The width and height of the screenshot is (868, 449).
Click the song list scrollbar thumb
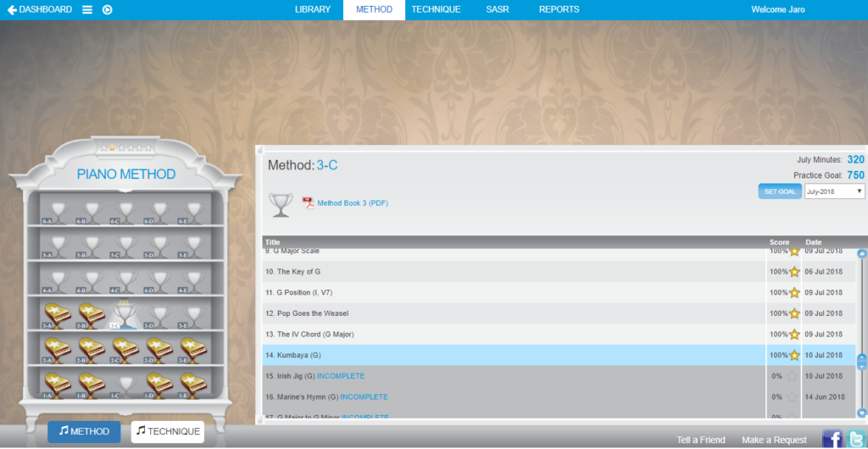[x=861, y=362]
